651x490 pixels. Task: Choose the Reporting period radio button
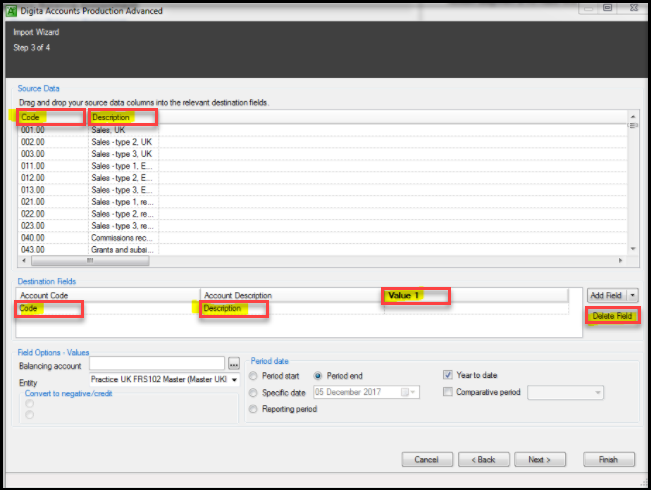253,409
